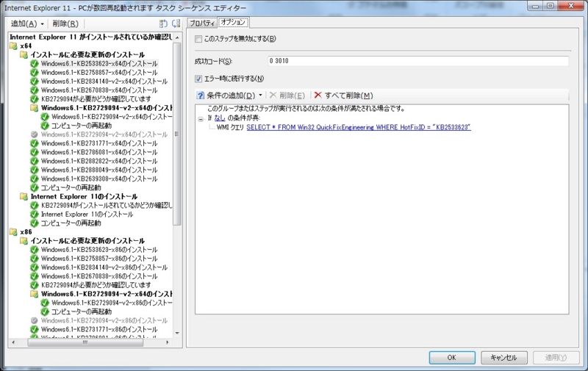Viewport: 588px width, 371px height.
Task: Select Internet Explorer 11のインストール step
Action: pos(87,215)
